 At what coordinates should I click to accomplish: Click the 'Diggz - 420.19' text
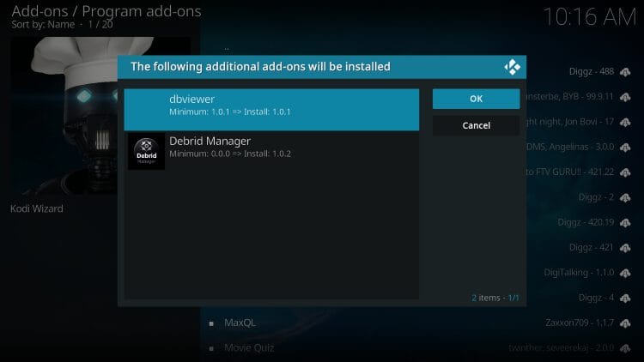586,222
